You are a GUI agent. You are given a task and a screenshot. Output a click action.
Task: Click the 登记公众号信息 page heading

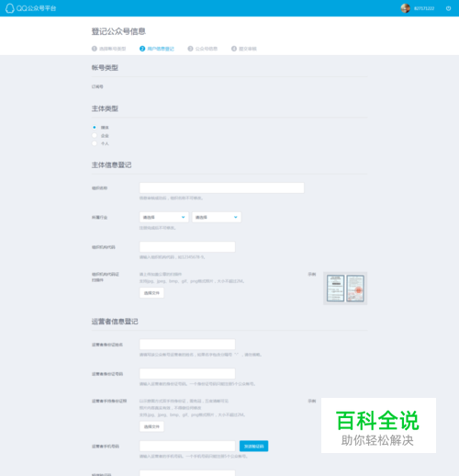118,31
